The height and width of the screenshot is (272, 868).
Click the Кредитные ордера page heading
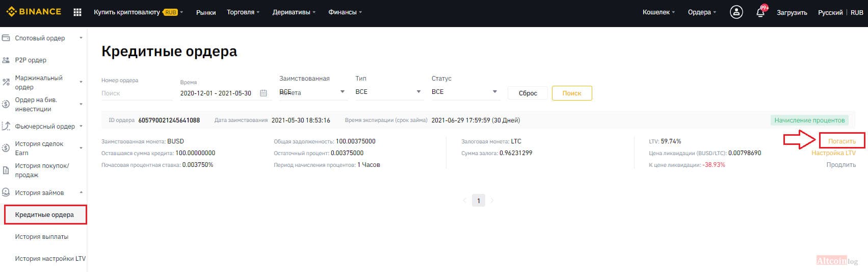[x=169, y=52]
